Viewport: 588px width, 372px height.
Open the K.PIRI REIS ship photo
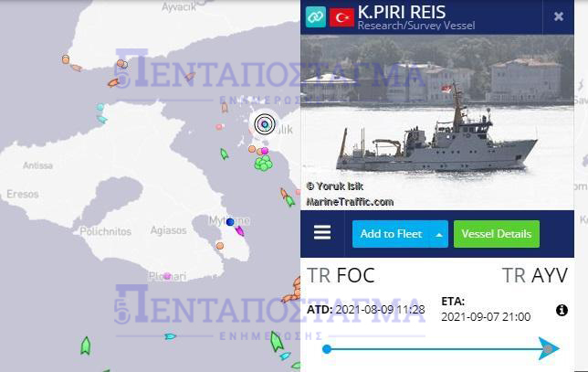pyautogui.click(x=437, y=122)
